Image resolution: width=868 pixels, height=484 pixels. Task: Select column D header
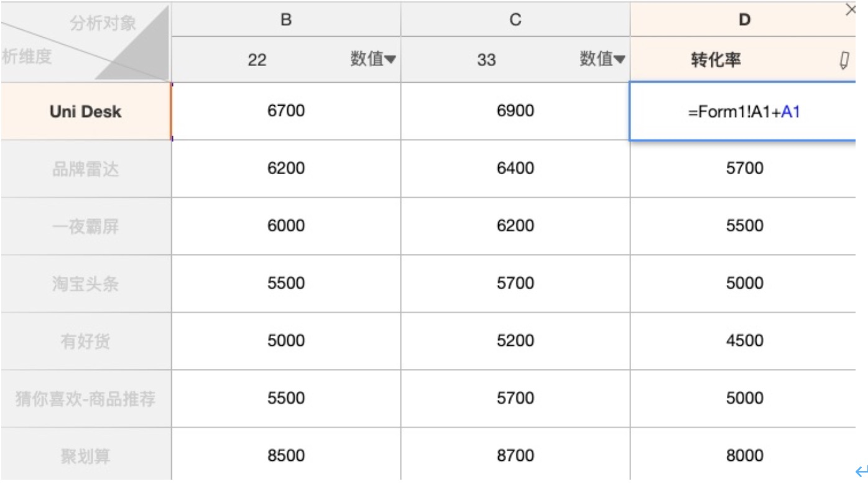click(x=744, y=20)
